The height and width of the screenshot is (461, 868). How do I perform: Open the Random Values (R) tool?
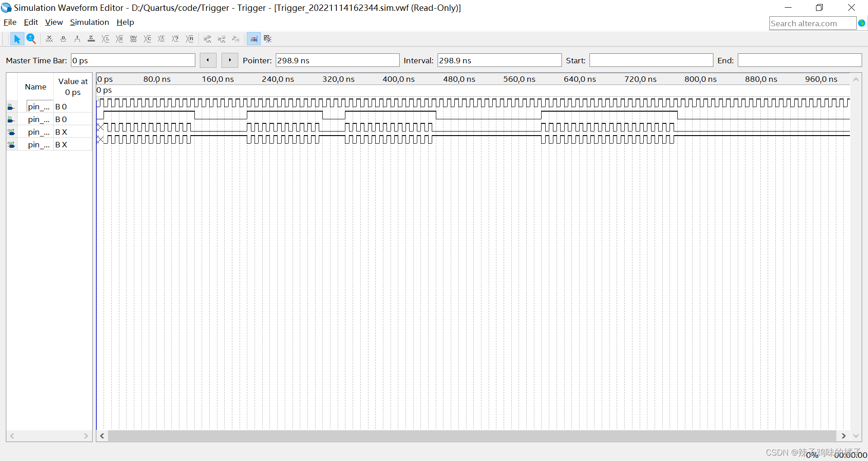click(189, 39)
